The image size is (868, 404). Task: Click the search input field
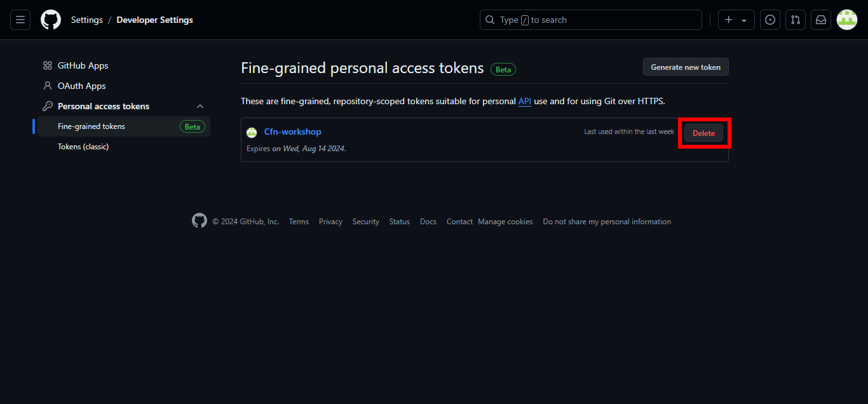(x=591, y=20)
